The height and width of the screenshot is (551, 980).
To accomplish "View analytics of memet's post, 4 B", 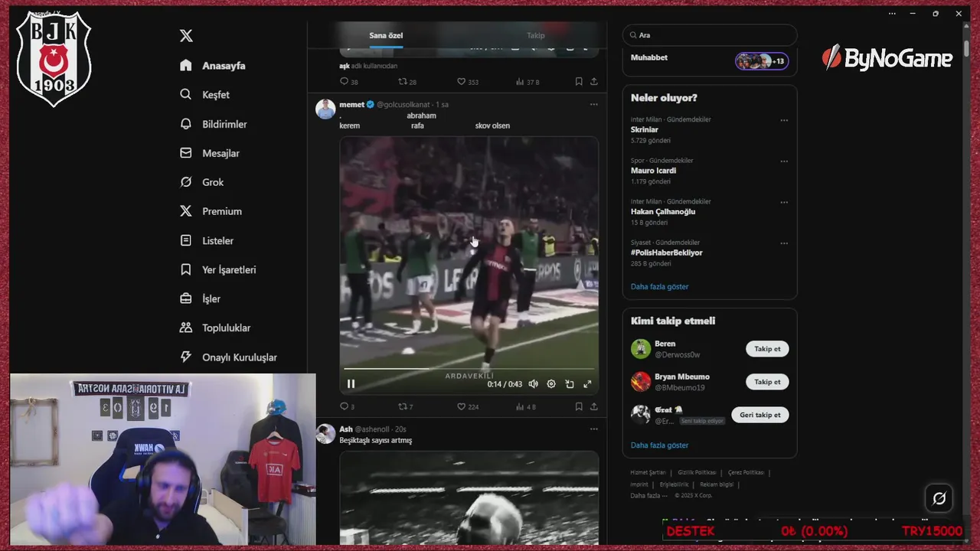I will 526,406.
